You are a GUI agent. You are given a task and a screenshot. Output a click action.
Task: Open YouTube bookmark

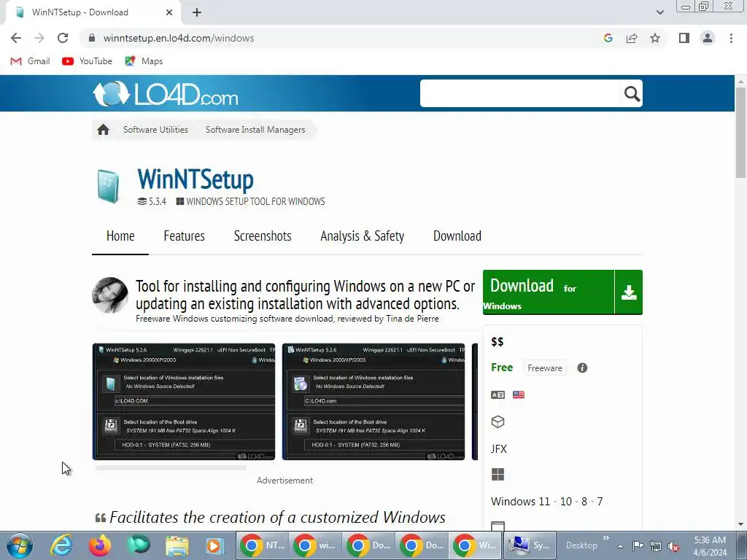(x=87, y=61)
